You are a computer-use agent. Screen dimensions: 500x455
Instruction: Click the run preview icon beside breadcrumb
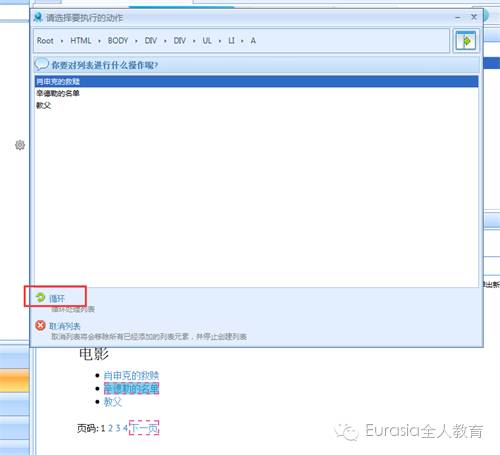coord(466,41)
